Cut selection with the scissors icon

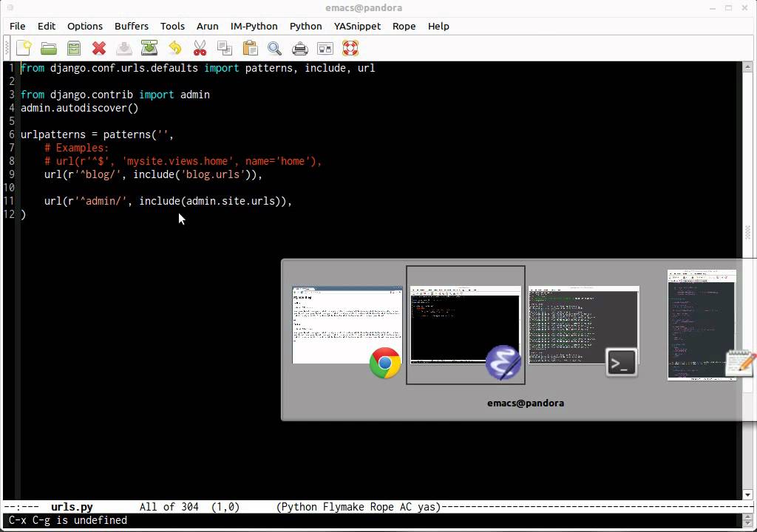[x=200, y=48]
